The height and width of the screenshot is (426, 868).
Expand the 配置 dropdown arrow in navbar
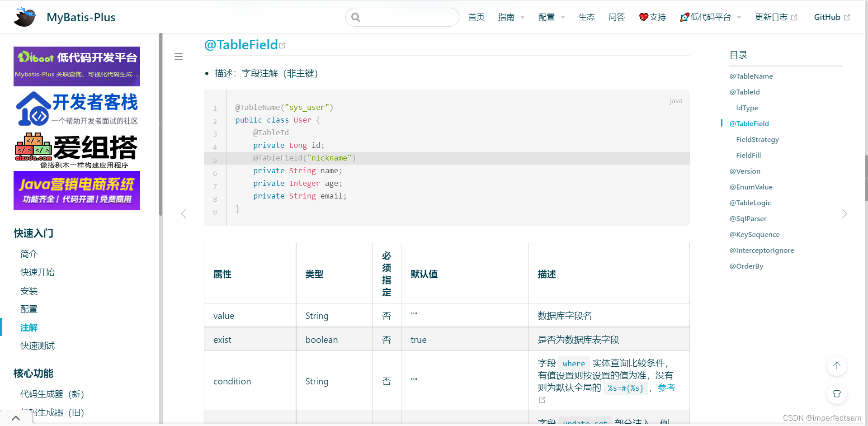[563, 18]
